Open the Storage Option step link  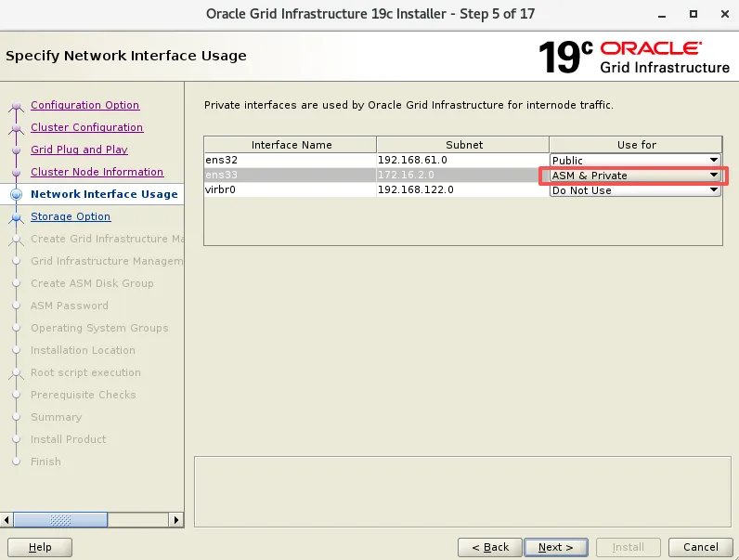pos(71,216)
